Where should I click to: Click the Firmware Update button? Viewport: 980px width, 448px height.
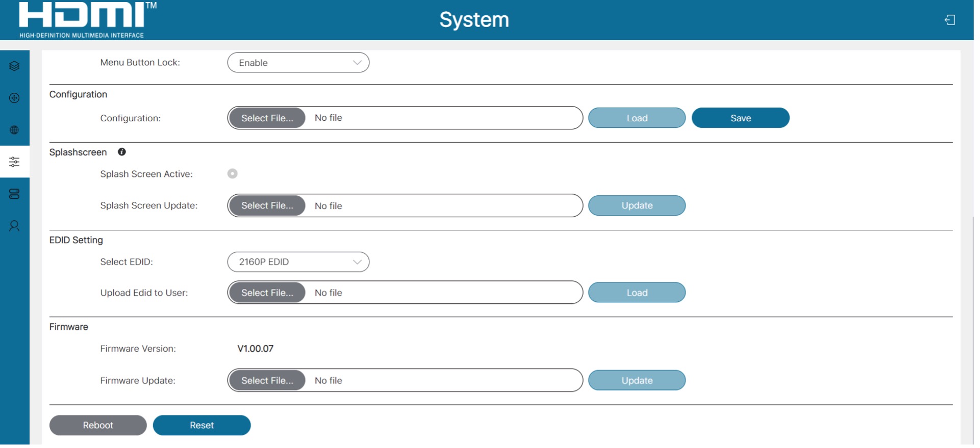637,381
